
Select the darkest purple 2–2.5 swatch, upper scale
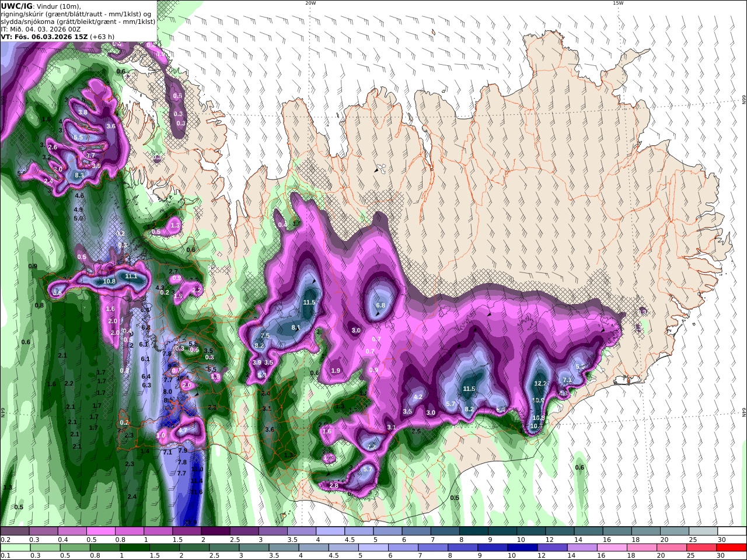coord(215,531)
